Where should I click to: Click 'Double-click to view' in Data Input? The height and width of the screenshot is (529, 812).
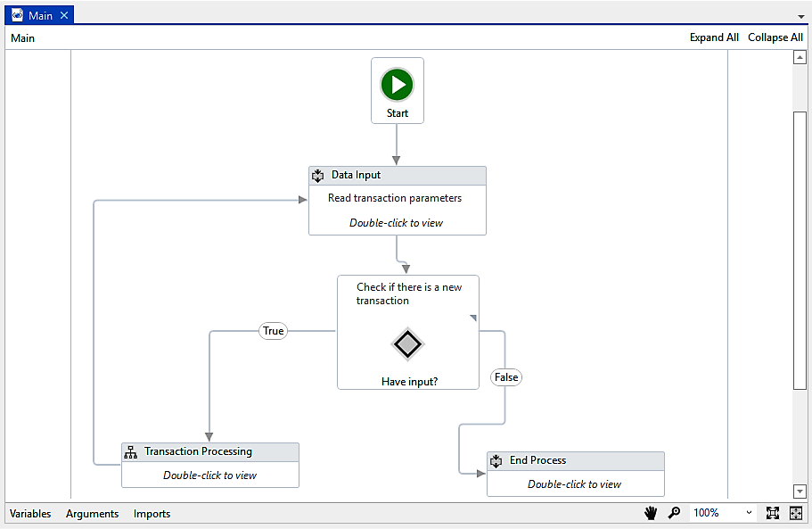(396, 223)
